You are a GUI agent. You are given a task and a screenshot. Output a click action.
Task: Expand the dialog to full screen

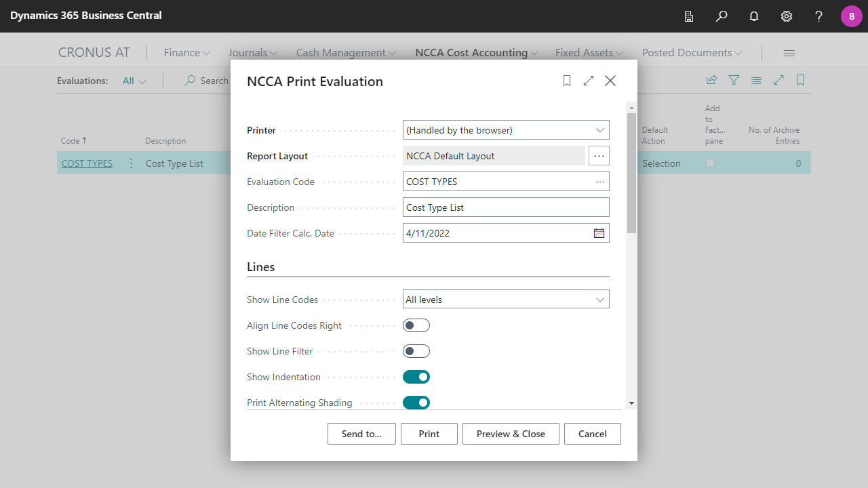click(x=589, y=81)
